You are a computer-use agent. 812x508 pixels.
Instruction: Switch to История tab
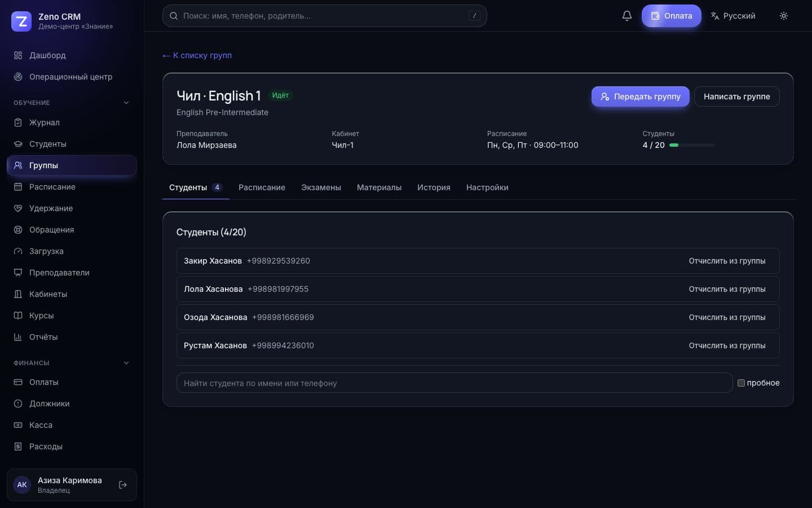point(434,187)
